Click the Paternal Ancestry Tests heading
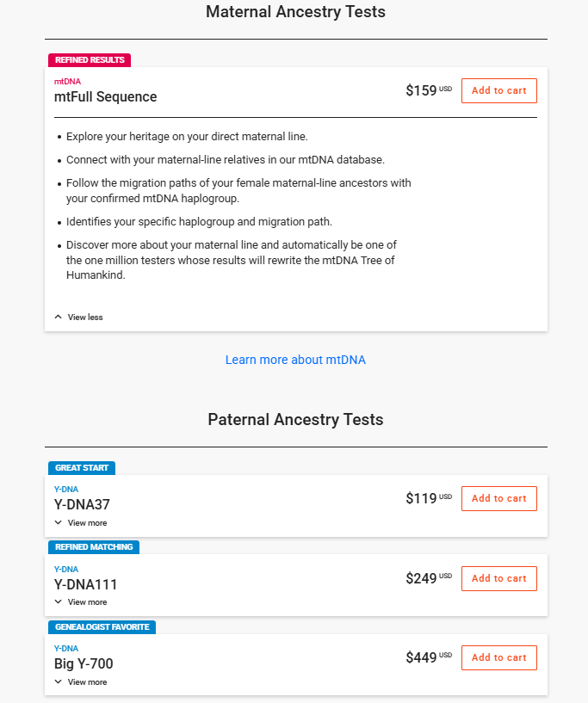 [x=295, y=420]
